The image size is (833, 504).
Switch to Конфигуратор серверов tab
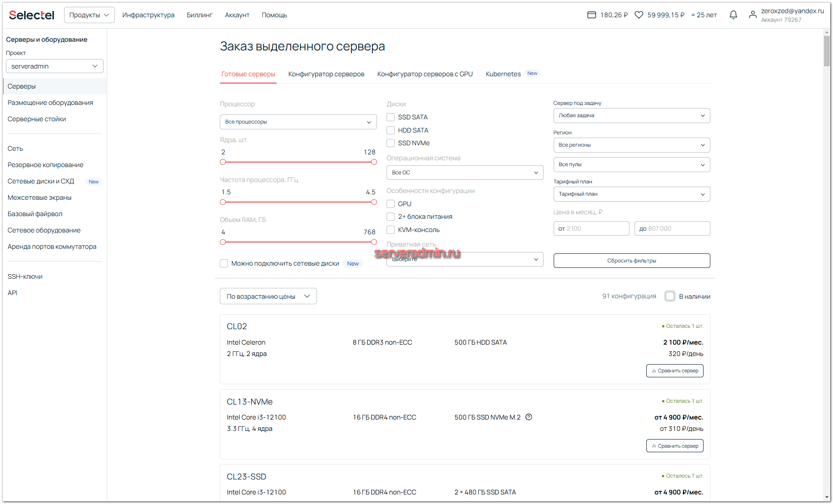click(x=326, y=74)
